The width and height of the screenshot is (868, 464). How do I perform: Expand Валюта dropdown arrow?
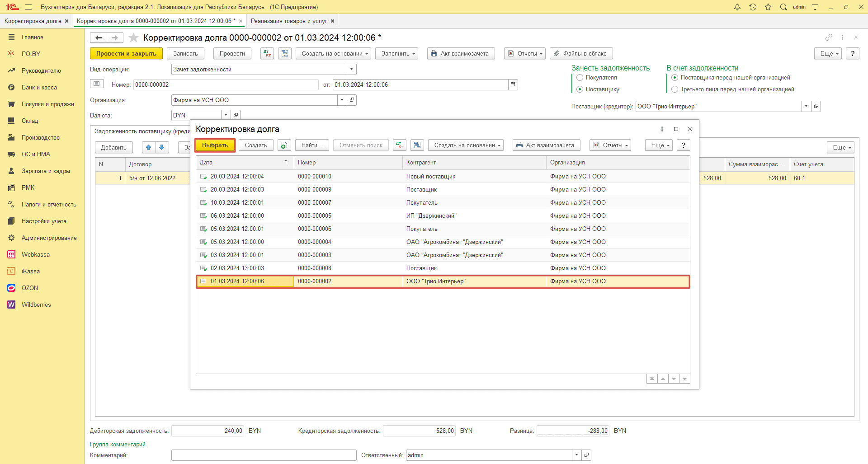tap(226, 115)
